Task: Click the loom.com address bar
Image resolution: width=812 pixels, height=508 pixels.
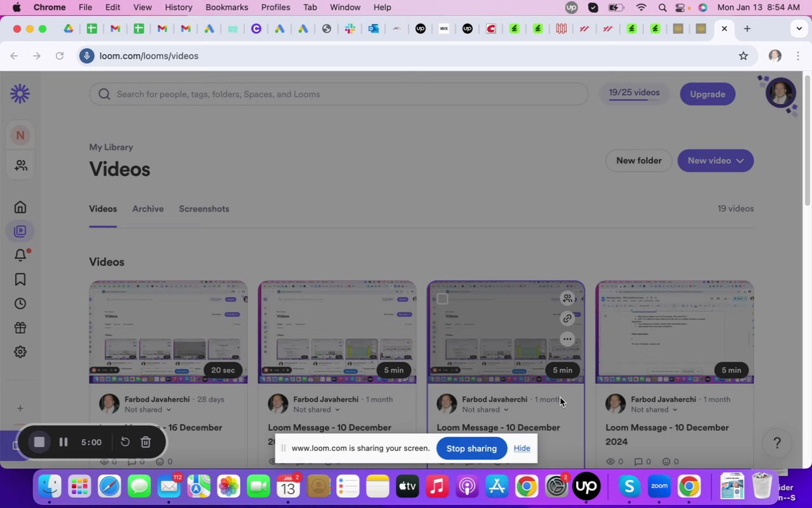Action: point(406,56)
